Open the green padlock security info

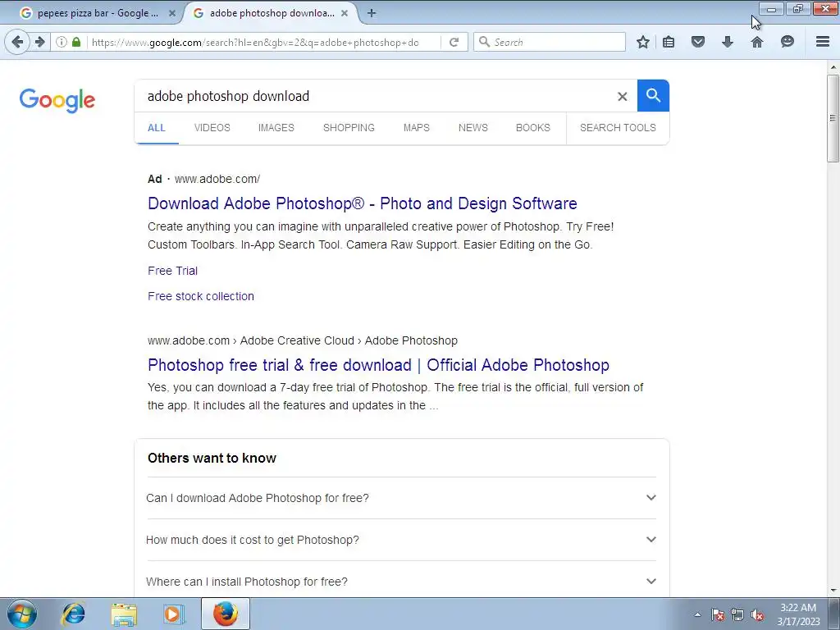[x=76, y=42]
